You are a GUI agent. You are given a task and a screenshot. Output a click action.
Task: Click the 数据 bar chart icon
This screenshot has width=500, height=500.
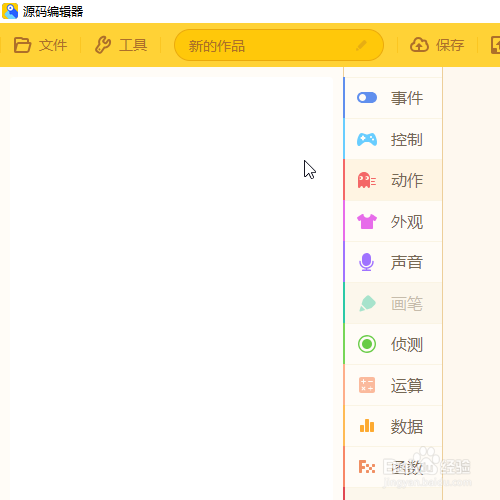(x=367, y=426)
